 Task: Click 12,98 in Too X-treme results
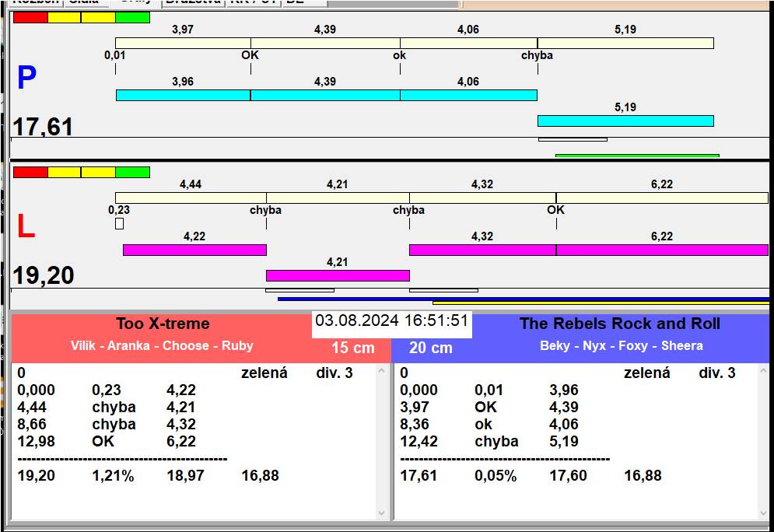pyautogui.click(x=36, y=441)
